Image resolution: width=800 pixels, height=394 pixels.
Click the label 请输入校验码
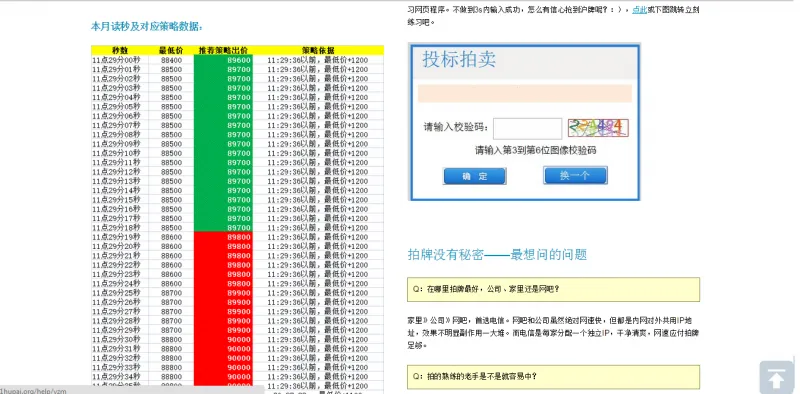click(x=456, y=127)
